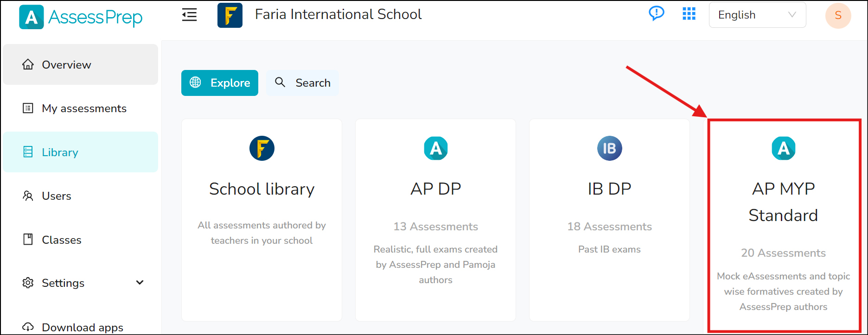Screen dimensions: 868x335
Task: Click the AP MYP Standard A icon
Action: pyautogui.click(x=783, y=148)
